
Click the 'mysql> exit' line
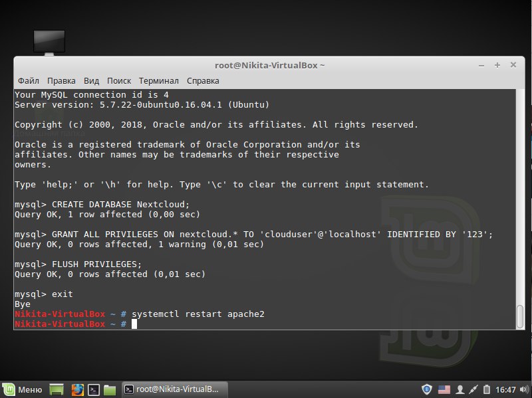(44, 294)
